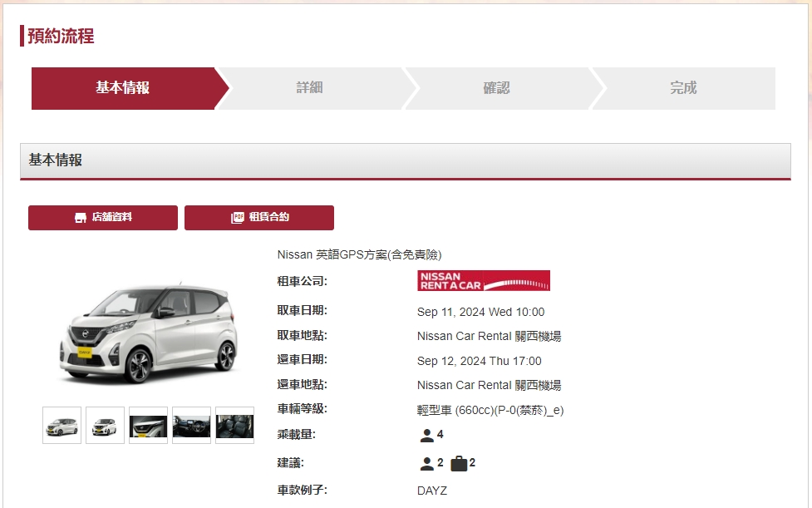Click return date Sep 12, 2024 Thu 17:00
This screenshot has width=812, height=508.
coord(479,361)
